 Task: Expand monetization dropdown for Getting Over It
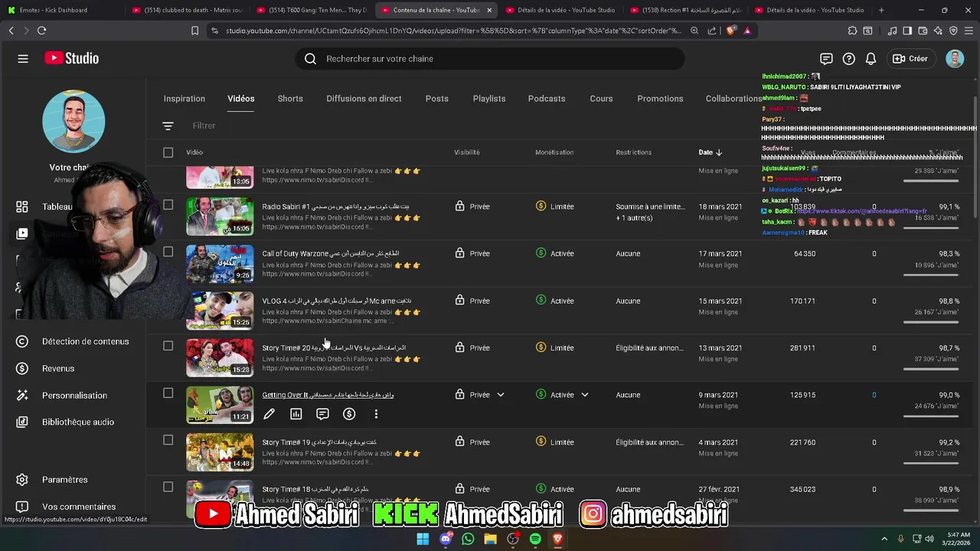pos(584,395)
